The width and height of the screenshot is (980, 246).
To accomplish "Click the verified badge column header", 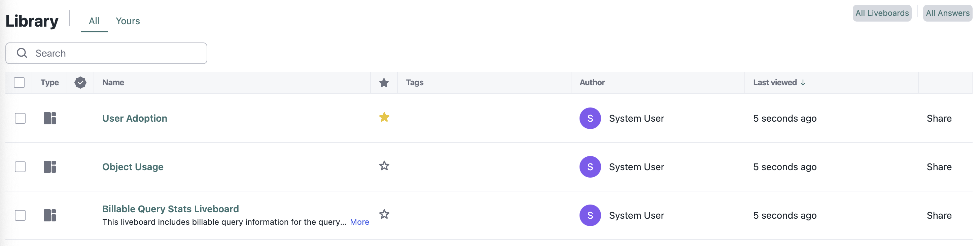I will point(80,83).
